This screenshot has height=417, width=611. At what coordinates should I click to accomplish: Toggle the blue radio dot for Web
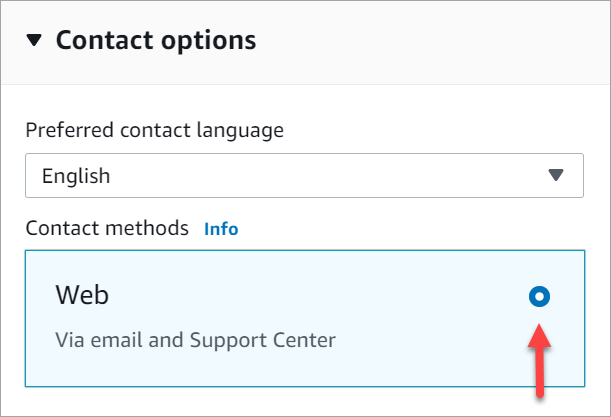tap(540, 296)
